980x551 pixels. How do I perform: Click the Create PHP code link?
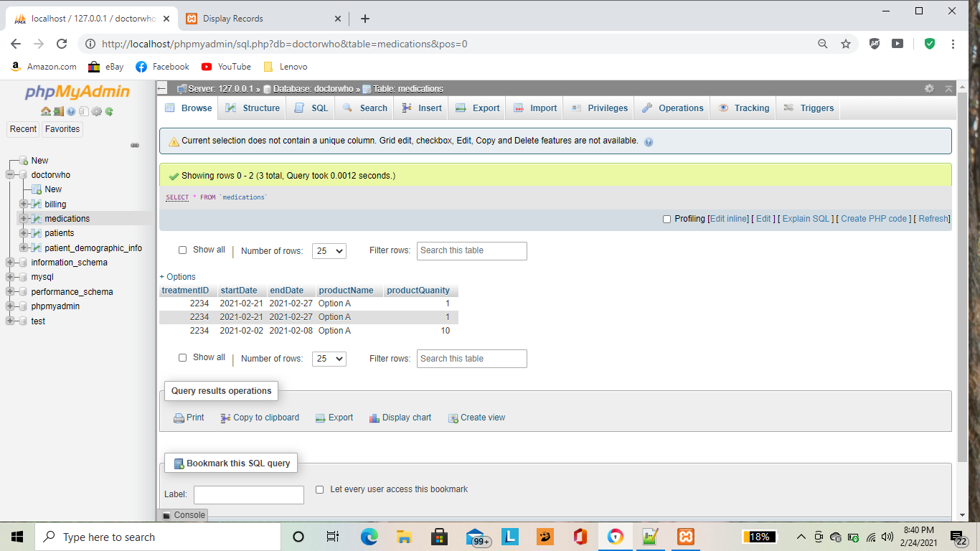click(874, 219)
